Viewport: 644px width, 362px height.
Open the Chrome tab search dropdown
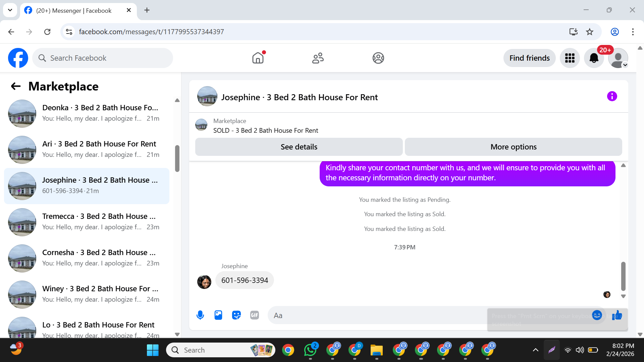(10, 10)
